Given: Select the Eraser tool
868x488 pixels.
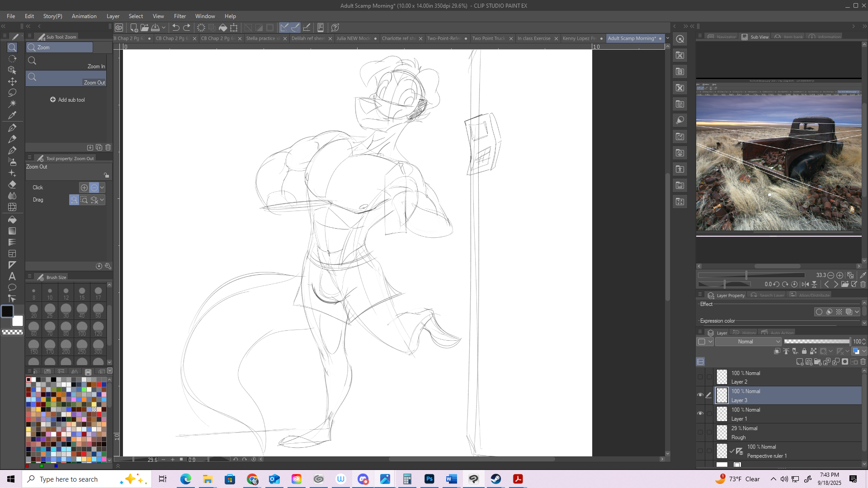Looking at the screenshot, I should [12, 184].
